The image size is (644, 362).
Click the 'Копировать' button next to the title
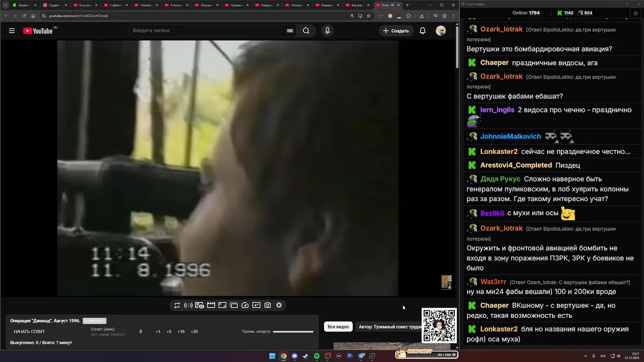click(95, 321)
